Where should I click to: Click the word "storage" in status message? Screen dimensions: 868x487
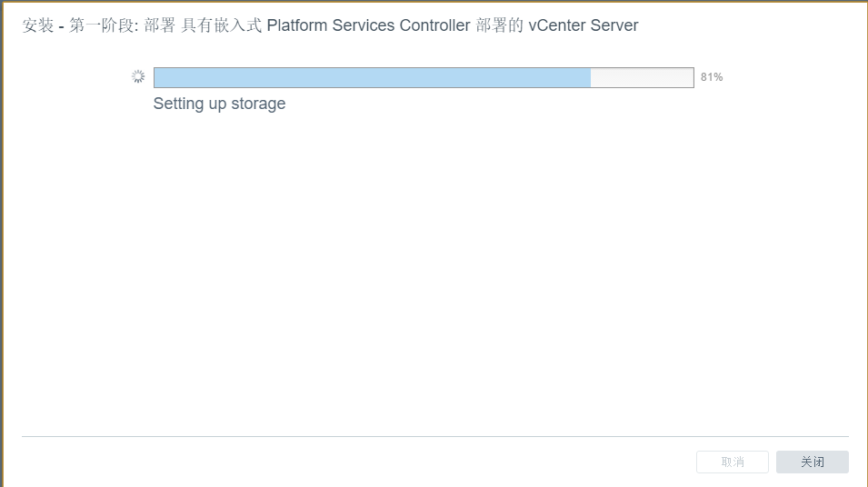[x=258, y=104]
